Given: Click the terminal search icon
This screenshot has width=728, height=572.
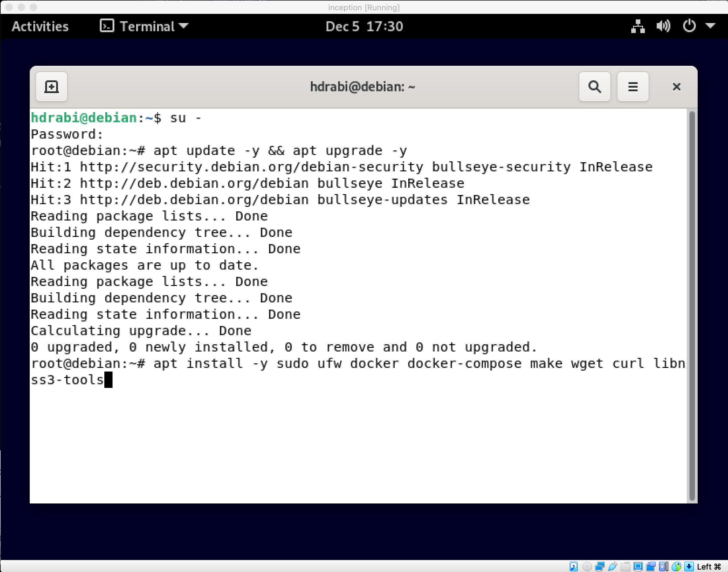Looking at the screenshot, I should 595,87.
